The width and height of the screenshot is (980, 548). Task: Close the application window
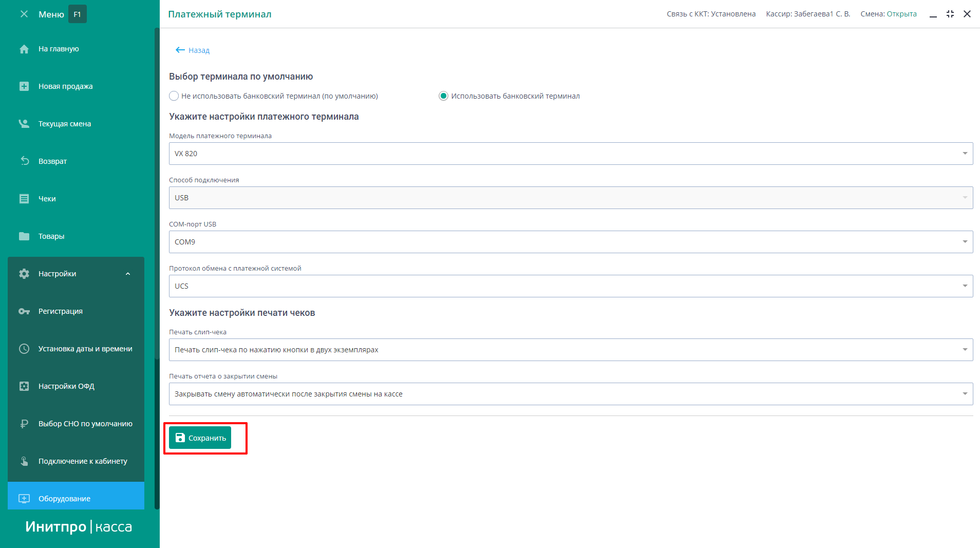(967, 14)
